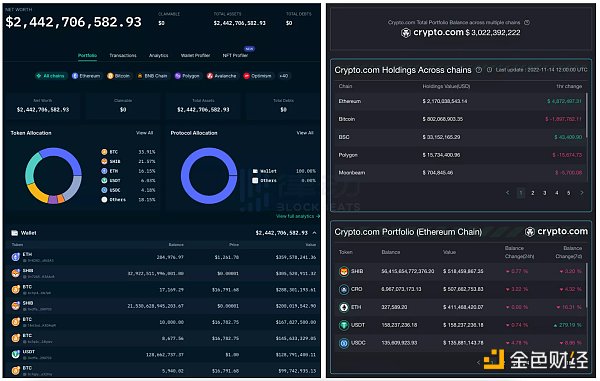The image size is (600, 381).
Task: Click the Price column header in Wallet table
Action: click(234, 244)
